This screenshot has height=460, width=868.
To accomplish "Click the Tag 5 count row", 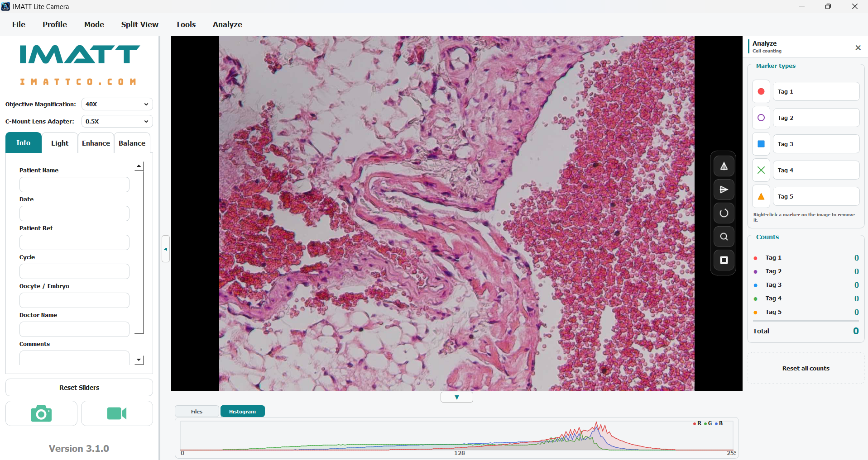I will 806,312.
